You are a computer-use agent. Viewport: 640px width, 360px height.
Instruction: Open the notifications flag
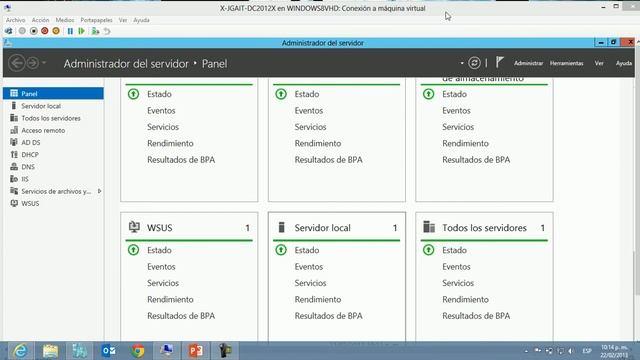[x=499, y=62]
